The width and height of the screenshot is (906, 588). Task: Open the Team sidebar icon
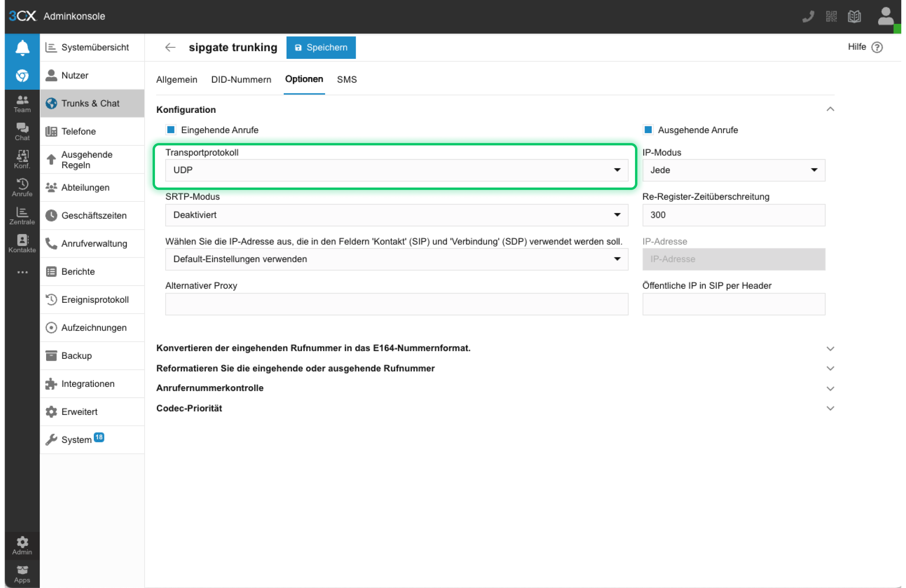(x=22, y=104)
